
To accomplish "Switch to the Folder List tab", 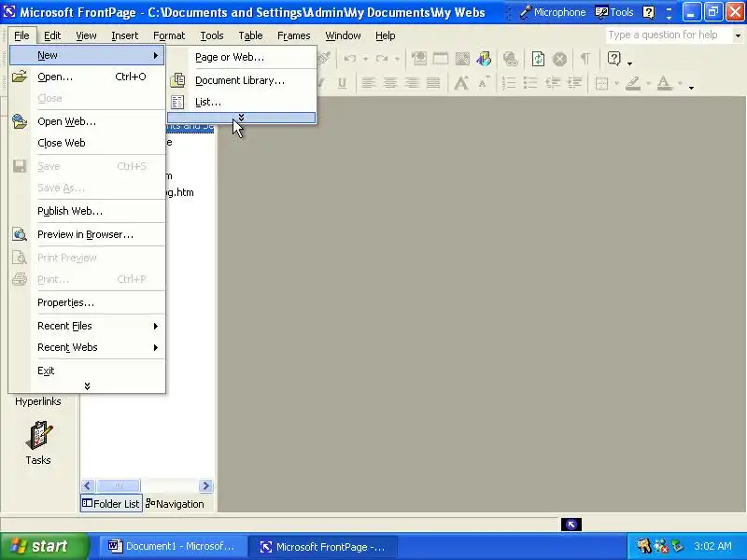I will coord(111,504).
